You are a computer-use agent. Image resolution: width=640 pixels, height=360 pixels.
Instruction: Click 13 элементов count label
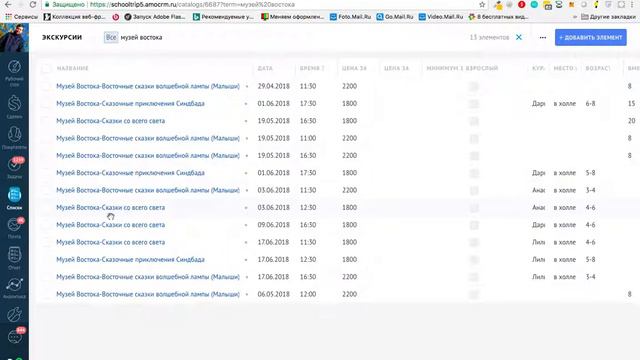click(x=489, y=37)
